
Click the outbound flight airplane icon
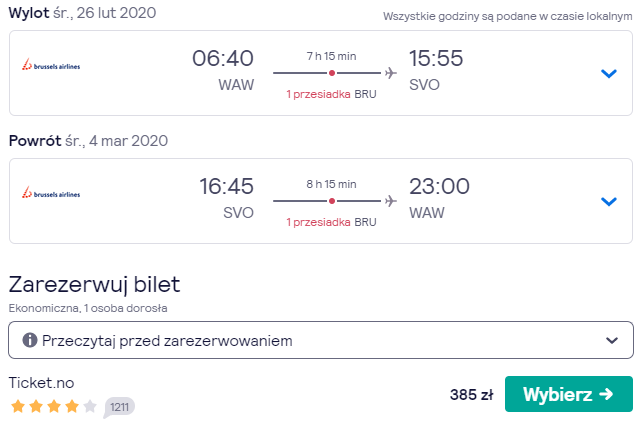pos(390,73)
